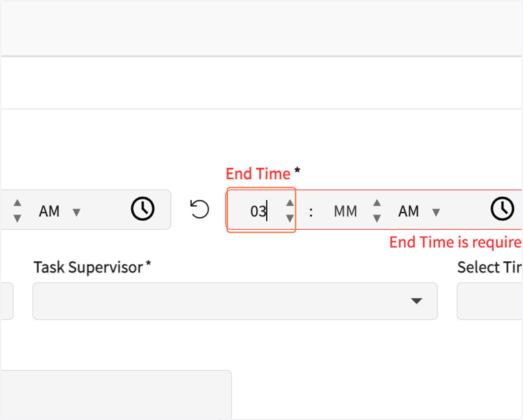Click the large text area at the bottom
Viewport: 523px width, 420px height.
[x=116, y=395]
